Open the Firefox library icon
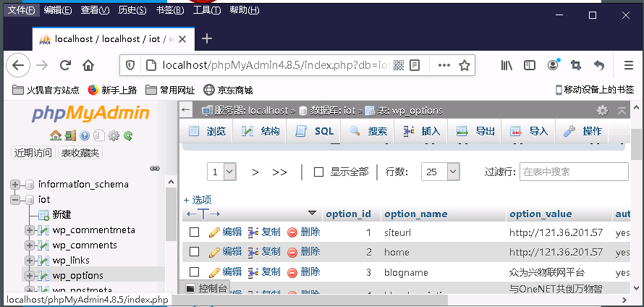 507,65
